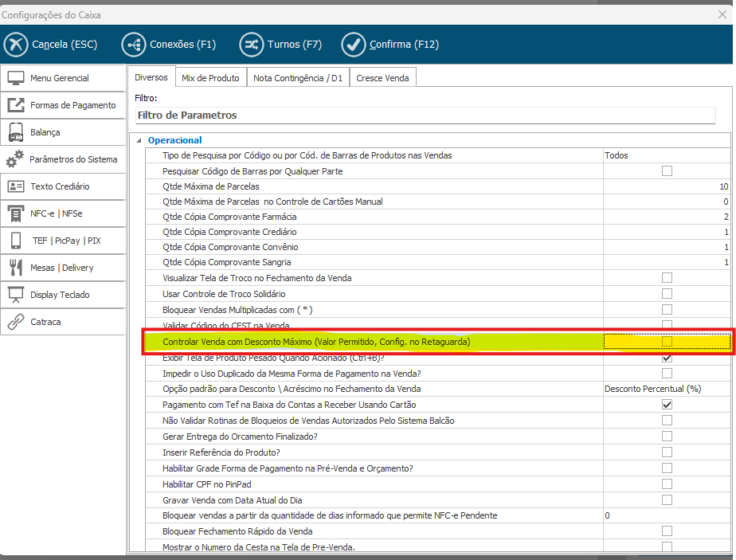
Task: Enable Pesquisar Código de Barras por Qualquer Parte
Action: click(667, 171)
